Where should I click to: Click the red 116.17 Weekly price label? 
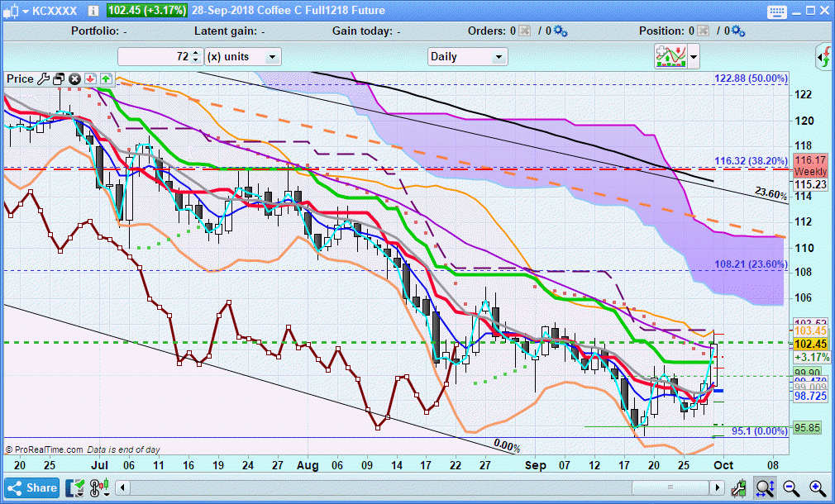(x=810, y=165)
